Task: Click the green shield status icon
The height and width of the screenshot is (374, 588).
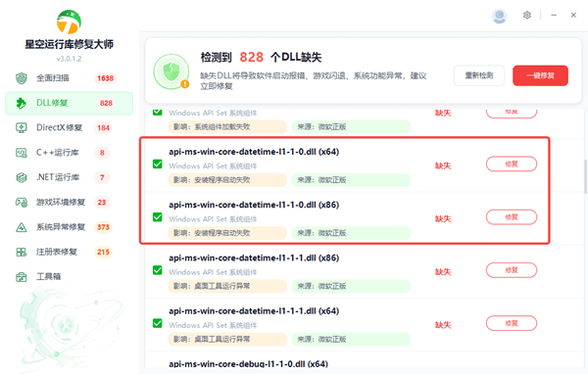Action: click(x=171, y=71)
